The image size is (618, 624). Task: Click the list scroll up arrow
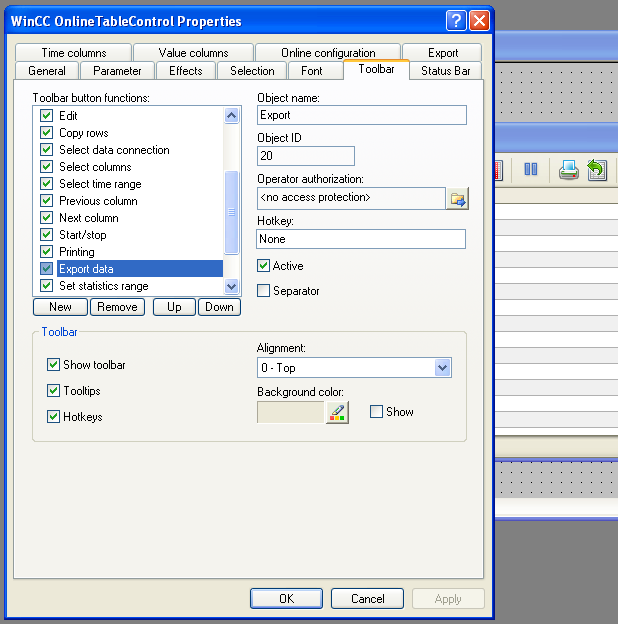pos(232,116)
